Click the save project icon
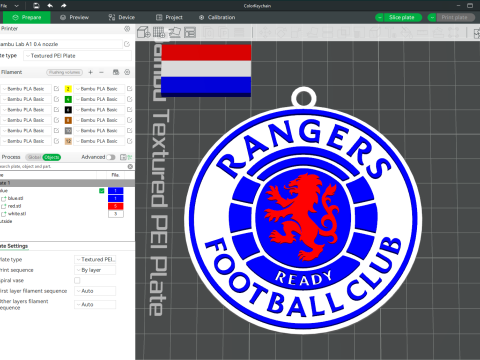Screen dimensions: 480x360 click(x=36, y=5)
